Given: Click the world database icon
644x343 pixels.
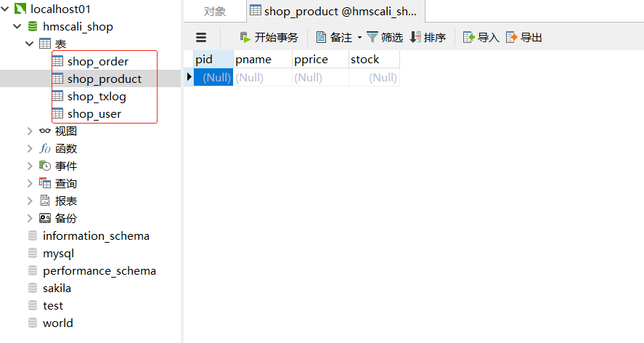Looking at the screenshot, I should (x=33, y=323).
